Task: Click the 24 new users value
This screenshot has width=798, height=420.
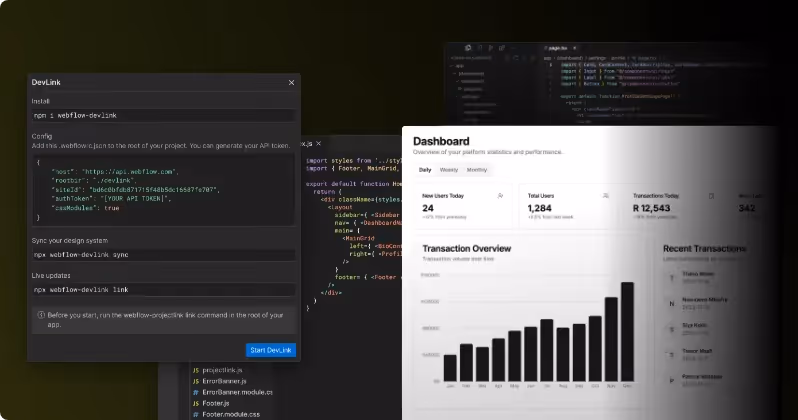Action: tap(428, 208)
